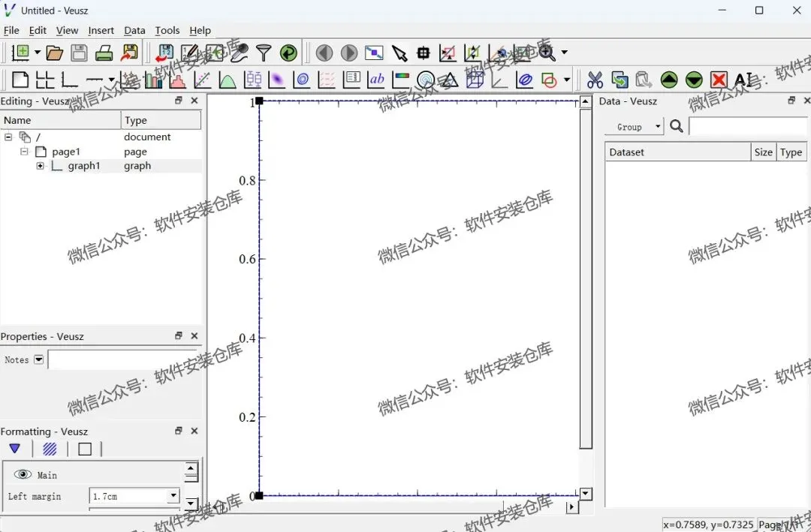Viewport: 811px width, 532px height.
Task: Collapse the page1 tree node
Action: tap(24, 152)
